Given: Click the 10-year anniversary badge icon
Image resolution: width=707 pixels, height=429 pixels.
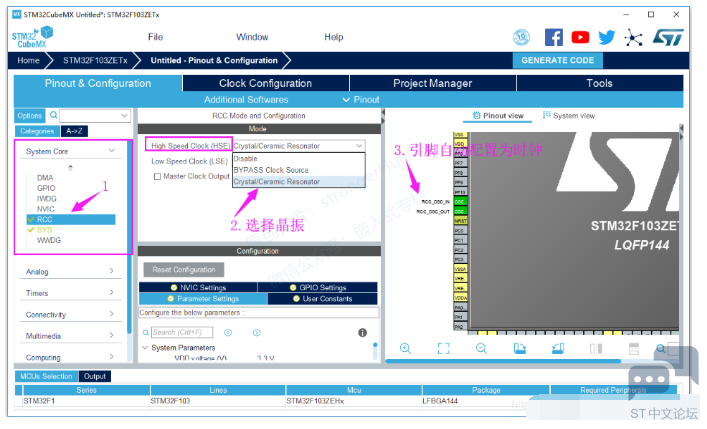Looking at the screenshot, I should tap(521, 37).
